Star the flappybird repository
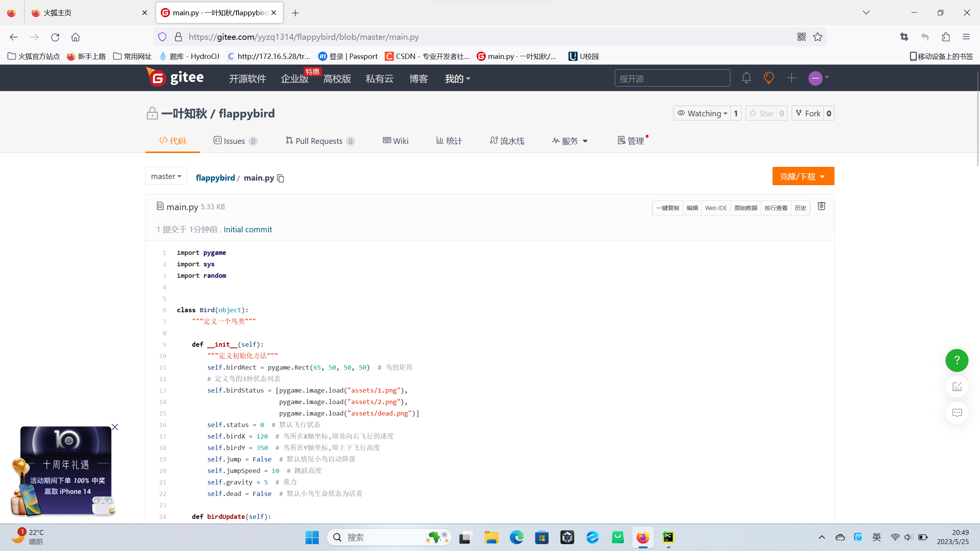Image resolution: width=980 pixels, height=551 pixels. (x=761, y=113)
